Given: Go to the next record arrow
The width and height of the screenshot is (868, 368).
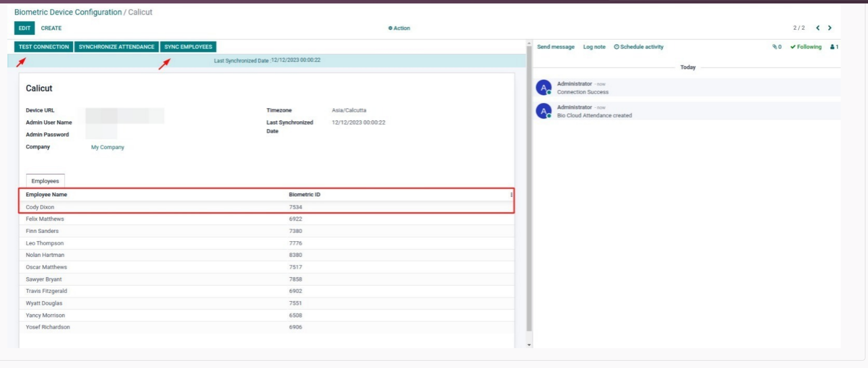Looking at the screenshot, I should 830,28.
